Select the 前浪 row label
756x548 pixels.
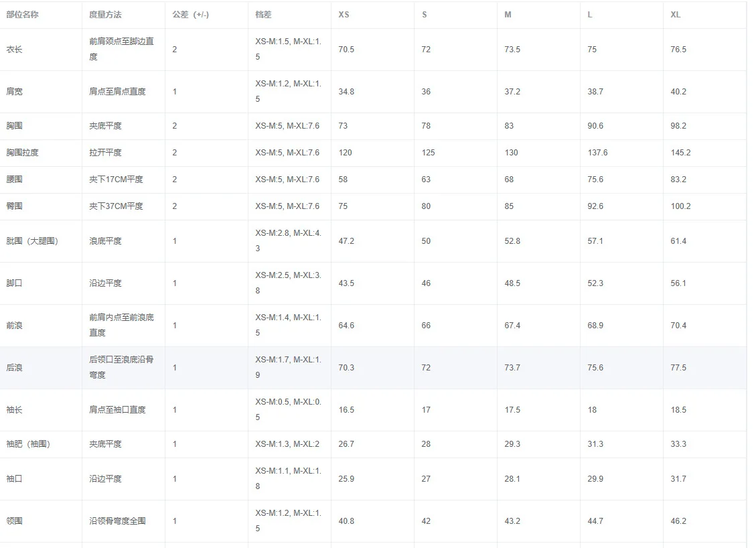14,326
